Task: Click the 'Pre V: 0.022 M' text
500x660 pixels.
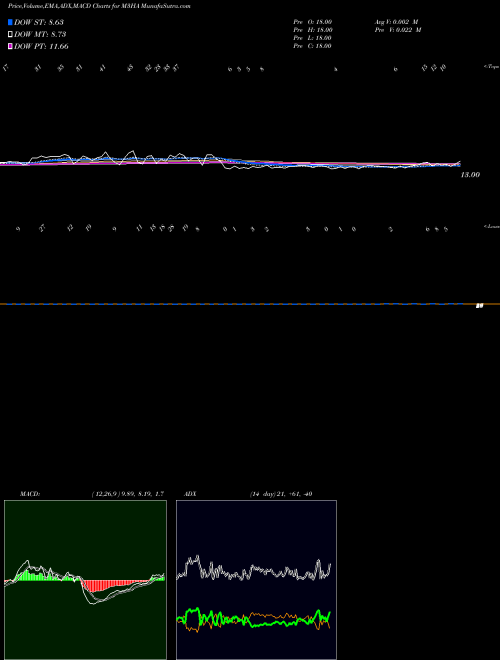Action: pyautogui.click(x=398, y=30)
